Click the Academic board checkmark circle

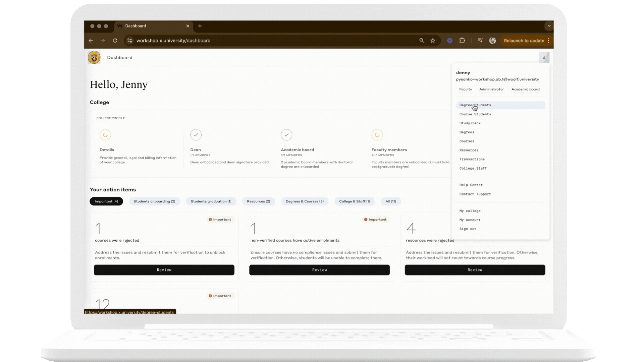(x=286, y=135)
